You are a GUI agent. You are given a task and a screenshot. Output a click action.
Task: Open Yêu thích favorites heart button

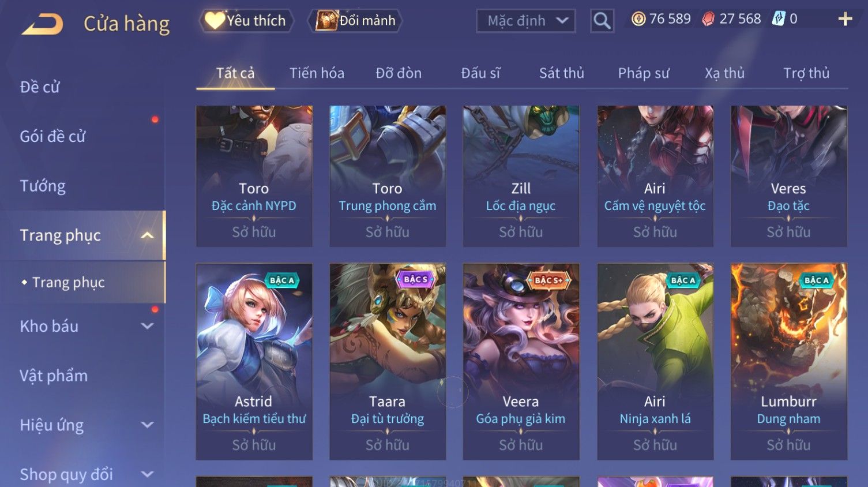tap(246, 21)
